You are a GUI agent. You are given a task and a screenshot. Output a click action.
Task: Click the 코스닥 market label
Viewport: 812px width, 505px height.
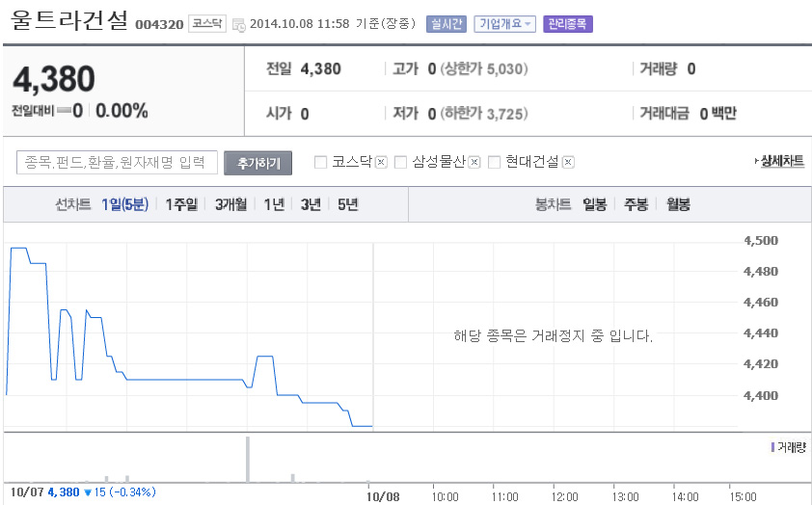tap(207, 23)
